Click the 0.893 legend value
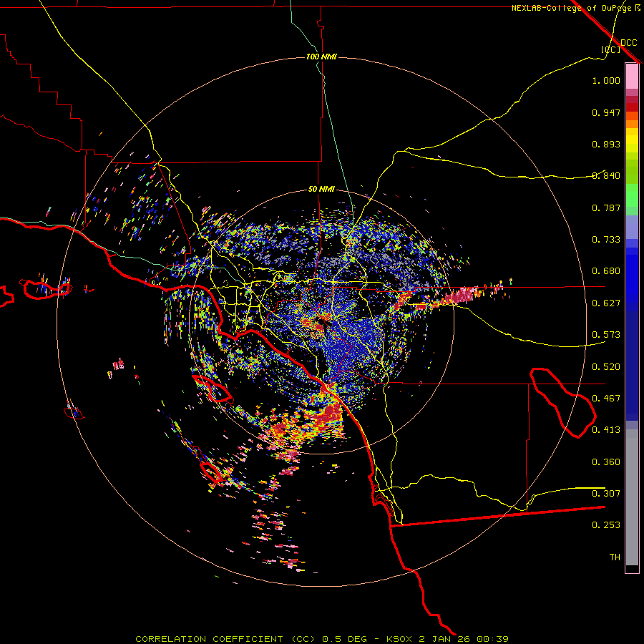Image resolution: width=644 pixels, height=644 pixels. [606, 144]
